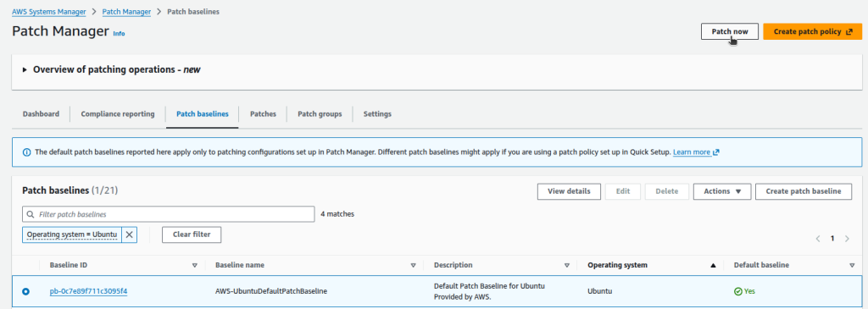Select radio button for pb-0c7e89f711c3095f4 row
The image size is (868, 309).
(26, 291)
